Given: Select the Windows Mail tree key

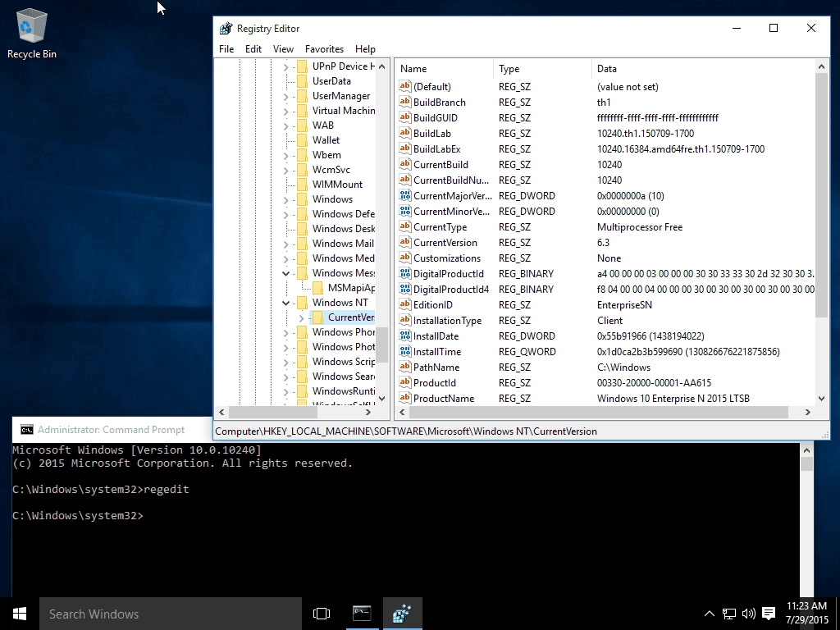Looking at the screenshot, I should point(343,243).
